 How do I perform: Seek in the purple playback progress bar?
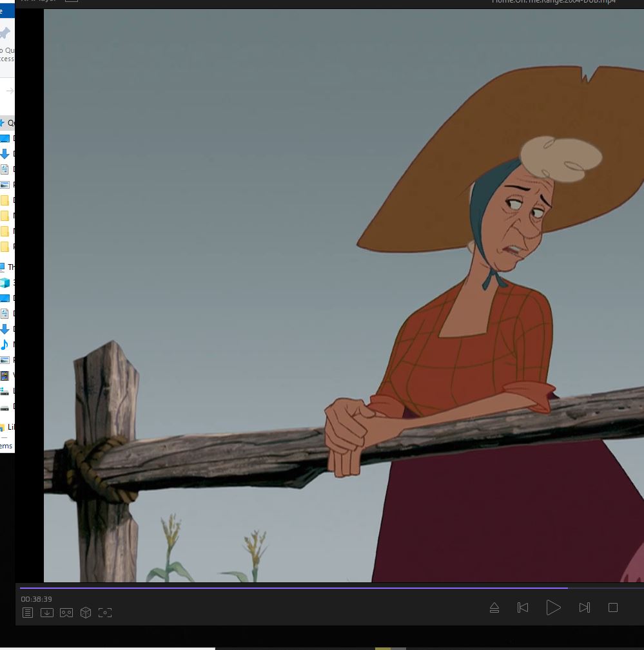click(x=290, y=588)
